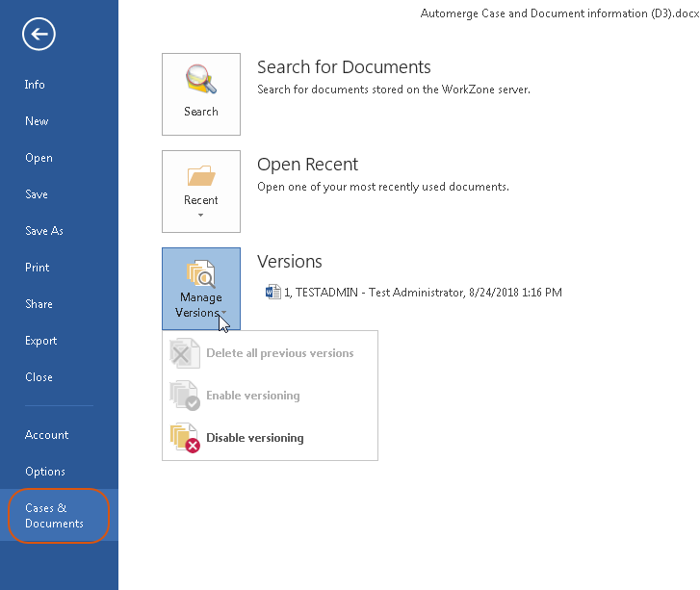Click the Manage Versions icon
700x590 pixels.
[200, 275]
